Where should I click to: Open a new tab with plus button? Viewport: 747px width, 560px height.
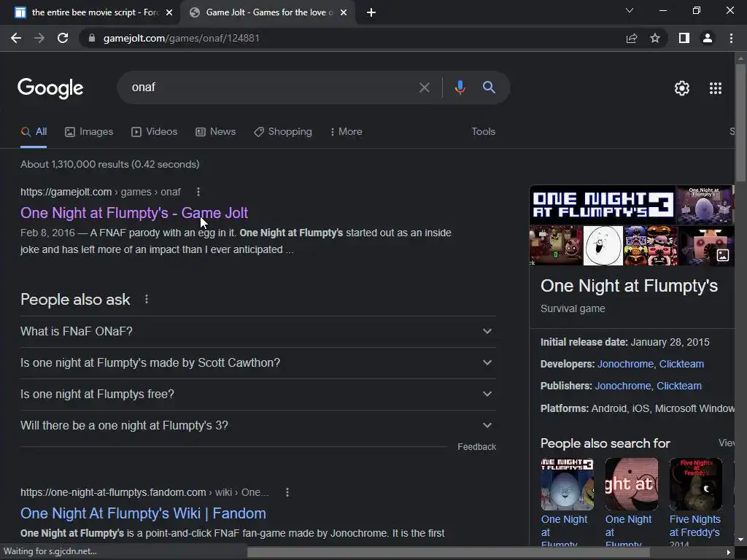pyautogui.click(x=371, y=12)
